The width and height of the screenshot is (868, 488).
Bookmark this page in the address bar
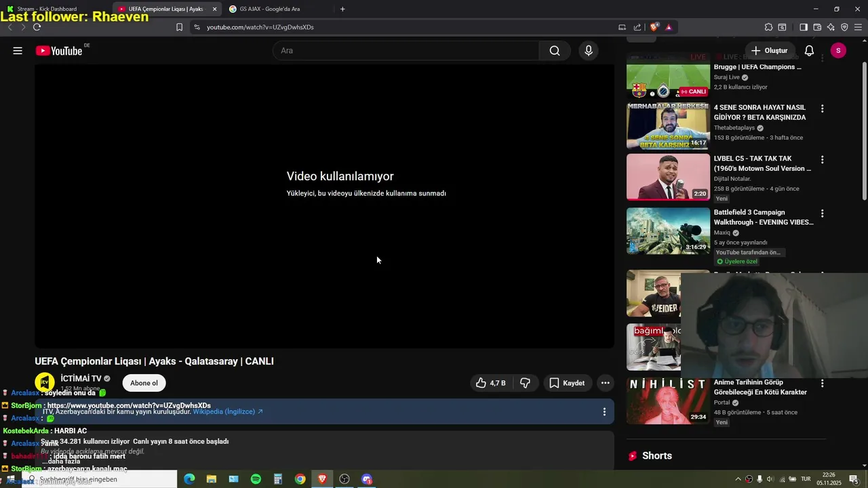[x=179, y=27]
